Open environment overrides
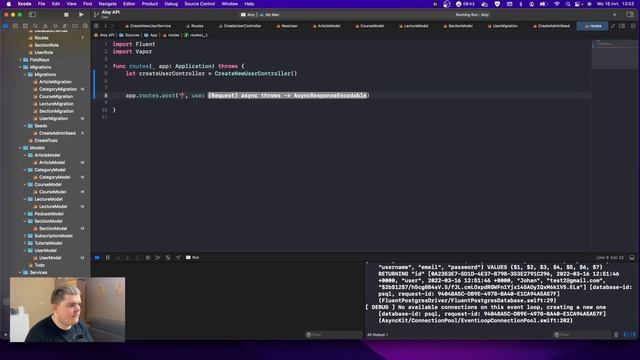The height and width of the screenshot is (360, 640). (x=168, y=258)
